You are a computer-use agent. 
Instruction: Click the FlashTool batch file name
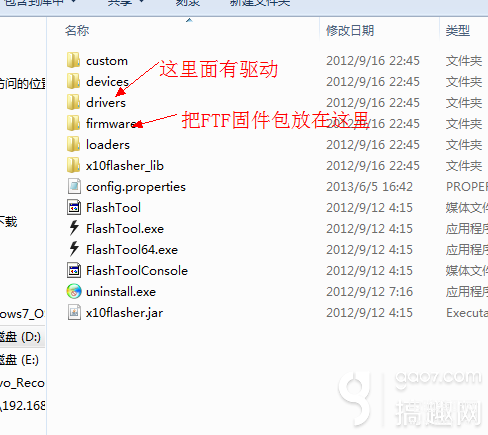(113, 207)
